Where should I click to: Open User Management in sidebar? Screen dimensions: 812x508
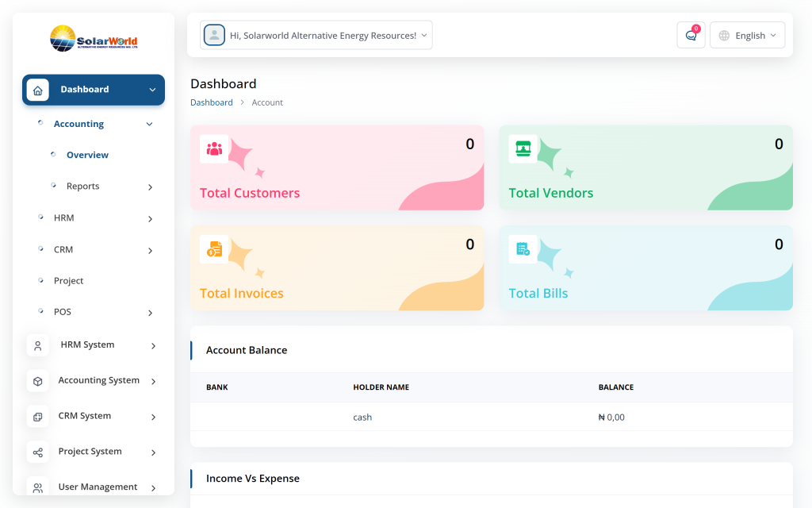[x=98, y=487]
